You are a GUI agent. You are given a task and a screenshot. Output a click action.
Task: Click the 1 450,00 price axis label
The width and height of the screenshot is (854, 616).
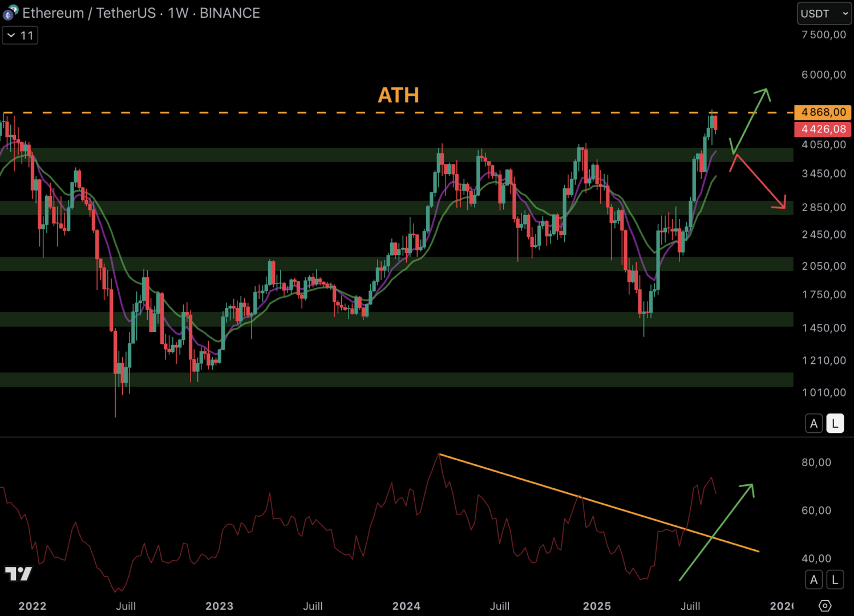[824, 328]
